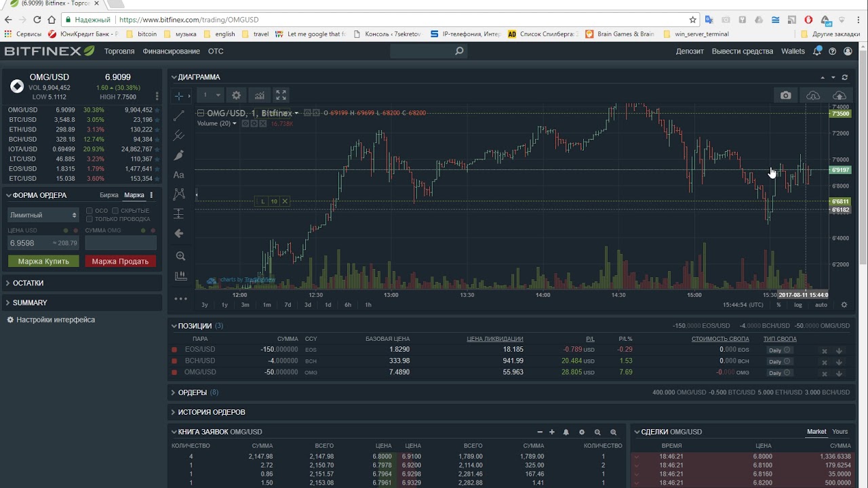Open Настройки интерфейса
Image resolution: width=868 pixels, height=488 pixels.
[x=51, y=320]
